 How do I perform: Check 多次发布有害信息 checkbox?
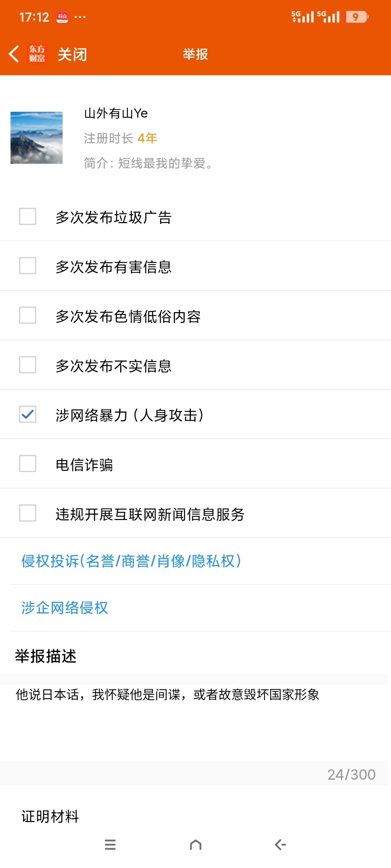pyautogui.click(x=28, y=266)
